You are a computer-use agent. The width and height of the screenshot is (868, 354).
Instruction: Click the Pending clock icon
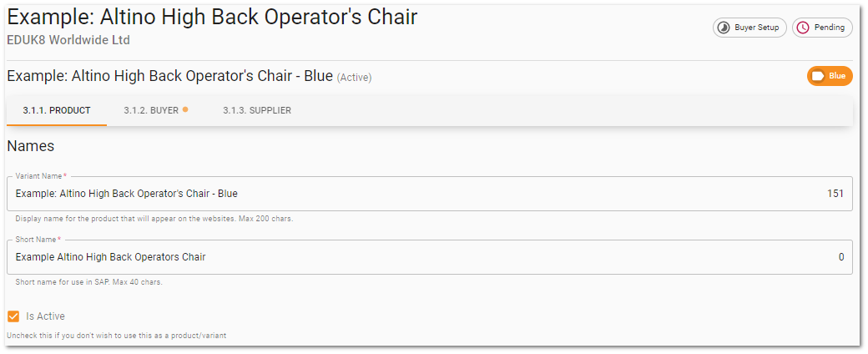click(x=803, y=28)
